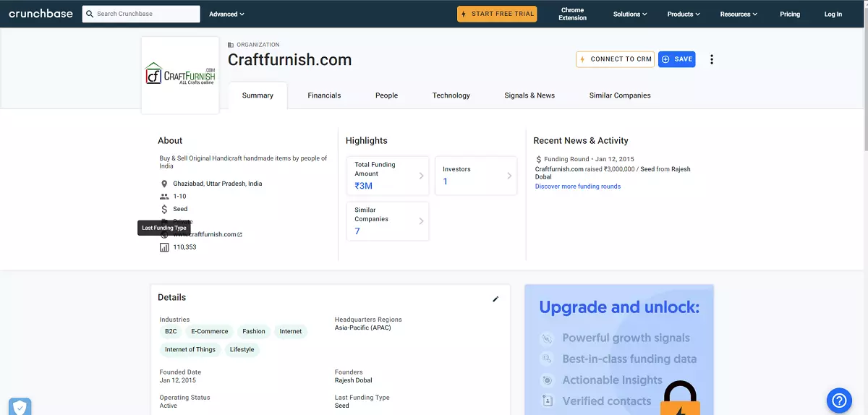Click Jan 12, 2015 founded date
Viewport: 868px width, 415px height.
coord(178,380)
